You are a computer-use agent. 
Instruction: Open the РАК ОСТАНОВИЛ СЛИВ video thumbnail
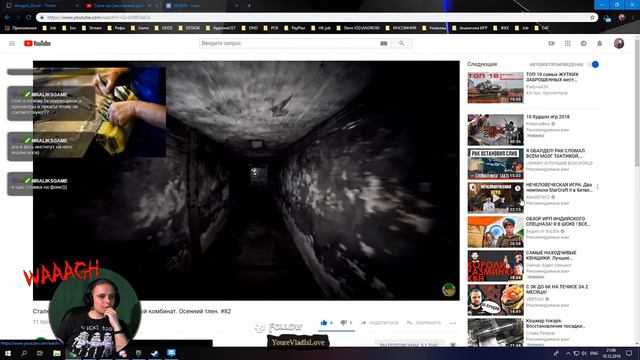(496, 164)
